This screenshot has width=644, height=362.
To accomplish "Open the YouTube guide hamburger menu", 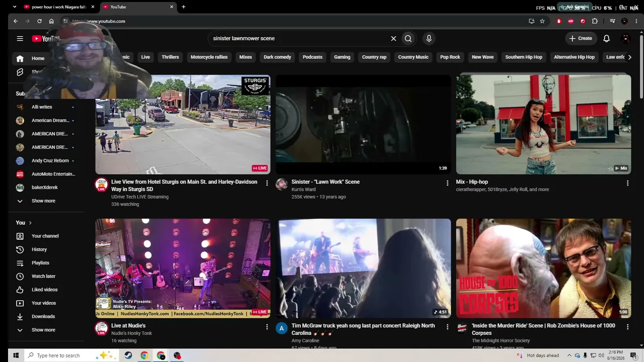I will (20, 38).
